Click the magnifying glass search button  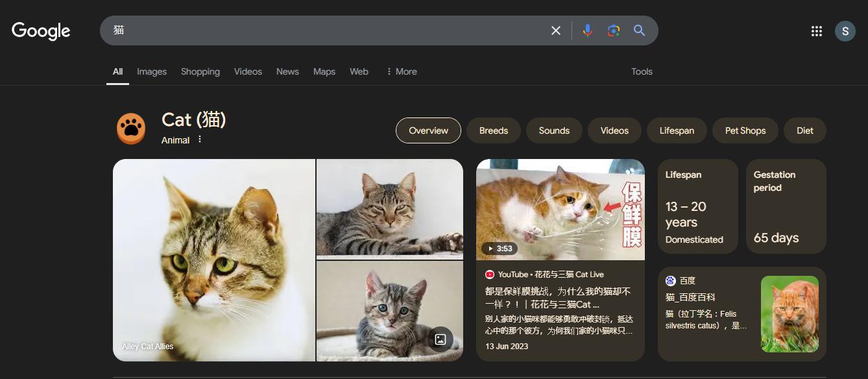tap(639, 31)
